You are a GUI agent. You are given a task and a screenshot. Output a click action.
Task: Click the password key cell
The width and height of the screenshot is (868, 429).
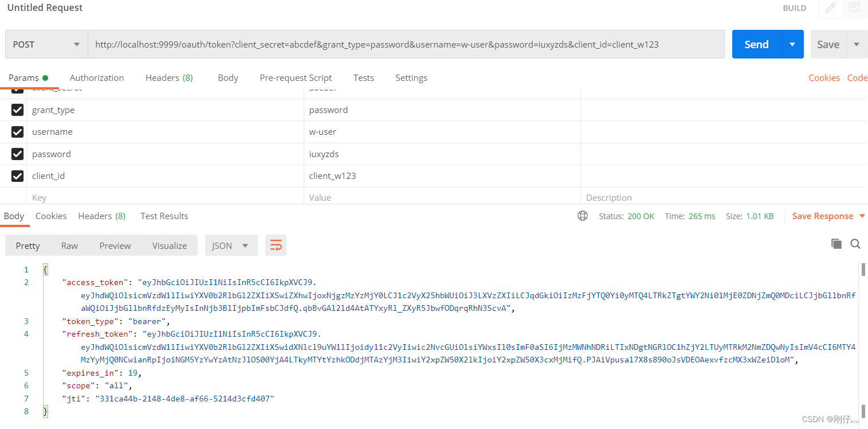click(x=165, y=154)
